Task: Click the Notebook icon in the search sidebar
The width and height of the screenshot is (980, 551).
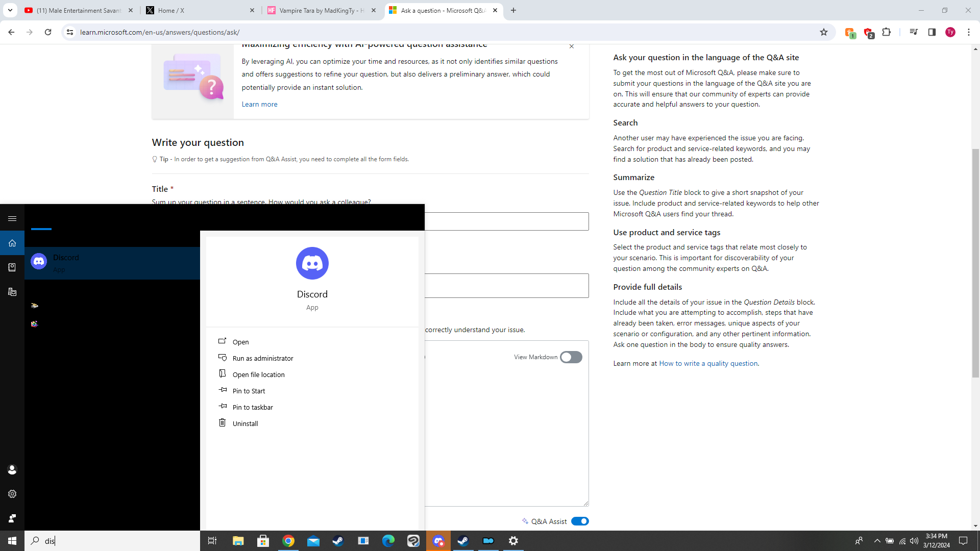Action: [x=12, y=267]
